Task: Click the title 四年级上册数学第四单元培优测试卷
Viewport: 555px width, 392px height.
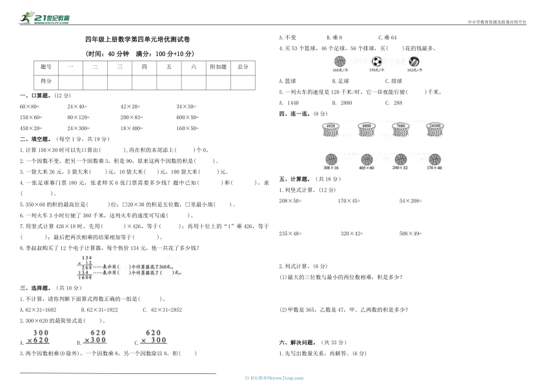Action: coord(137,39)
